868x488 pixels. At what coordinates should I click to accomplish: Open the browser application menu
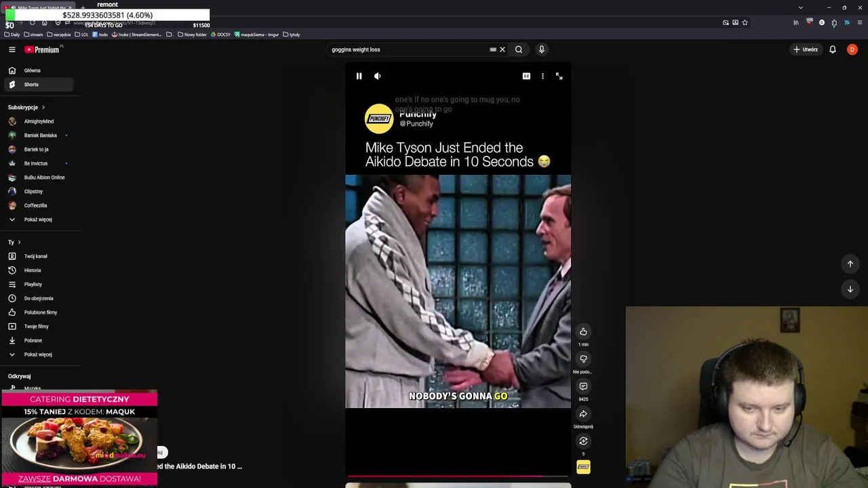click(x=860, y=22)
